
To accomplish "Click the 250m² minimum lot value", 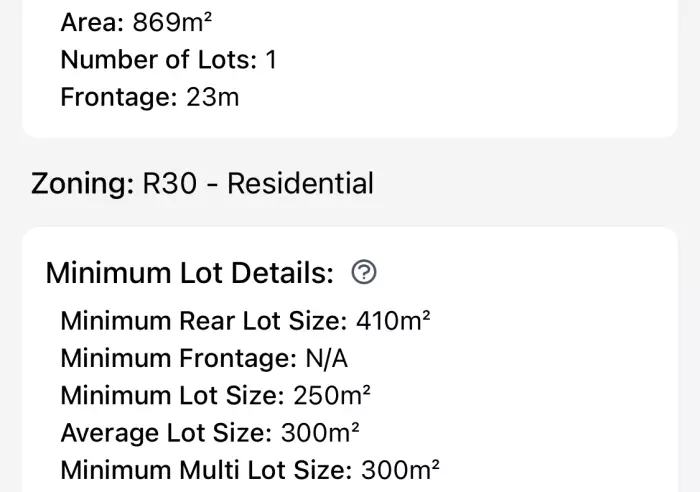I will point(332,395).
